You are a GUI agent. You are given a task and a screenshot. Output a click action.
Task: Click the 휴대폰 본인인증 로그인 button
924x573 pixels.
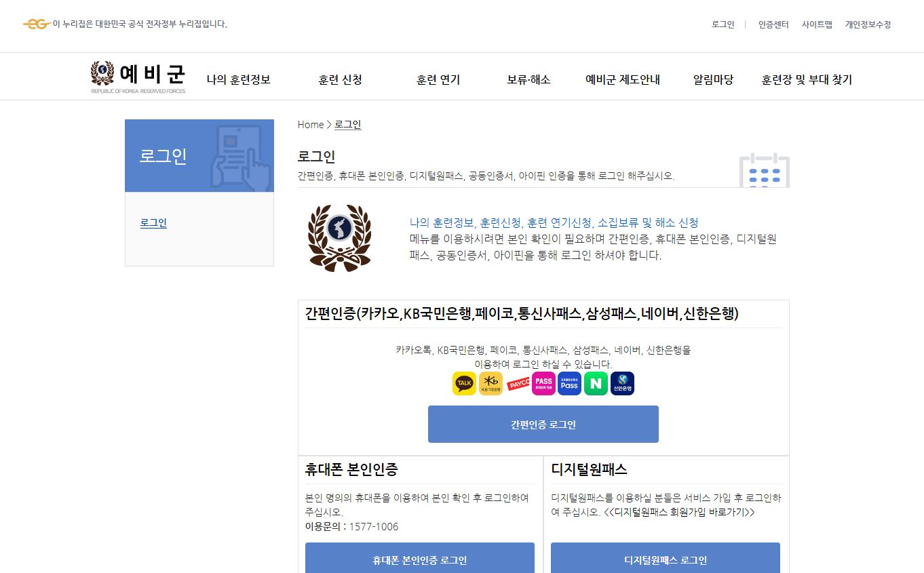point(420,560)
